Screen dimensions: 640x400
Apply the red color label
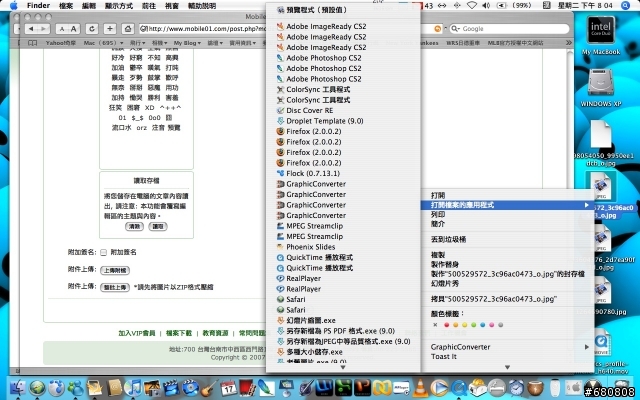coord(447,325)
